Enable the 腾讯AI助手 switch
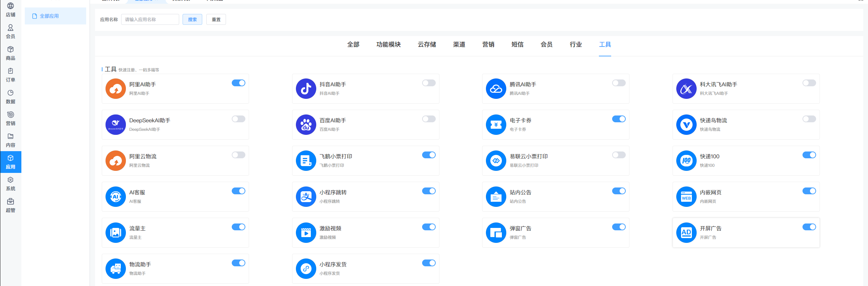The height and width of the screenshot is (286, 868). coord(619,83)
